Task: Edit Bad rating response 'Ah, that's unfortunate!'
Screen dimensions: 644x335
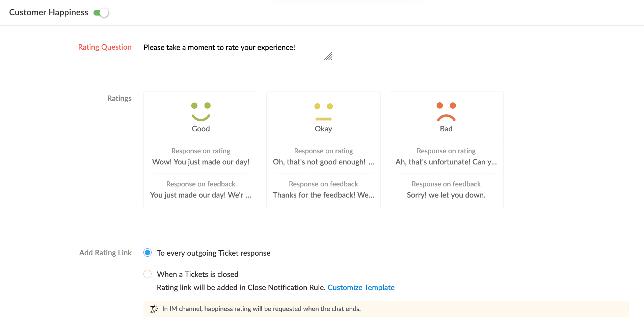Action: coord(446,162)
